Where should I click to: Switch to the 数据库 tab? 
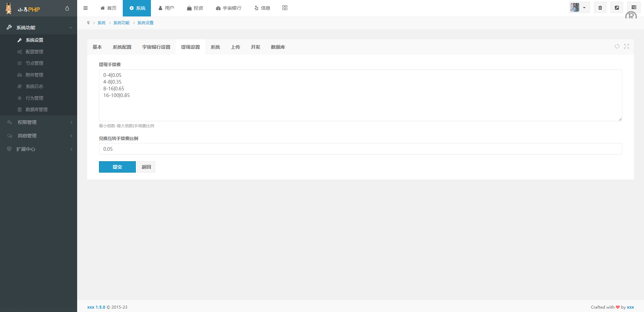pos(278,47)
